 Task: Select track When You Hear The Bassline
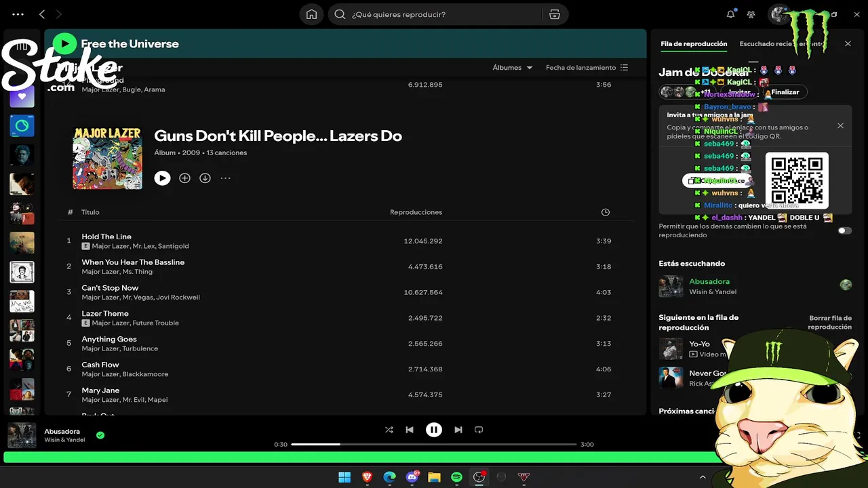(x=346, y=267)
